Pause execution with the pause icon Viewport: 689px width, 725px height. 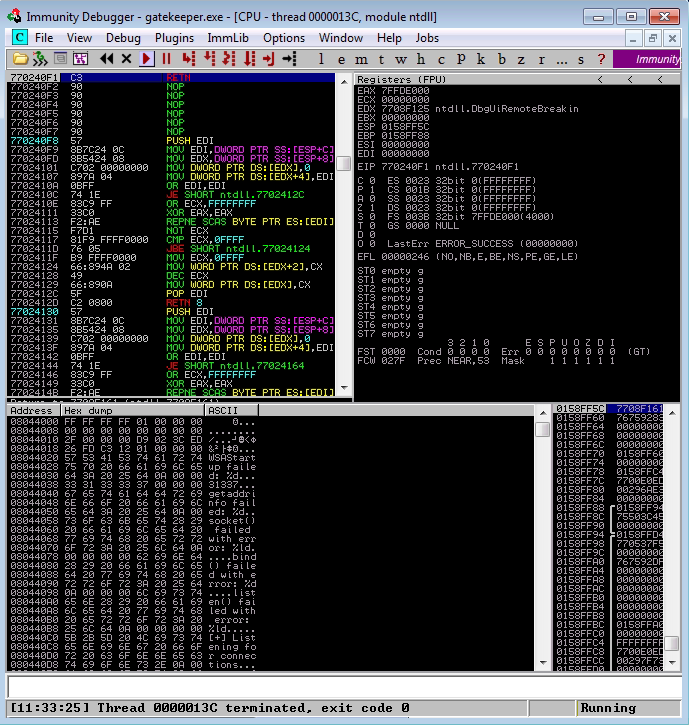[166, 59]
